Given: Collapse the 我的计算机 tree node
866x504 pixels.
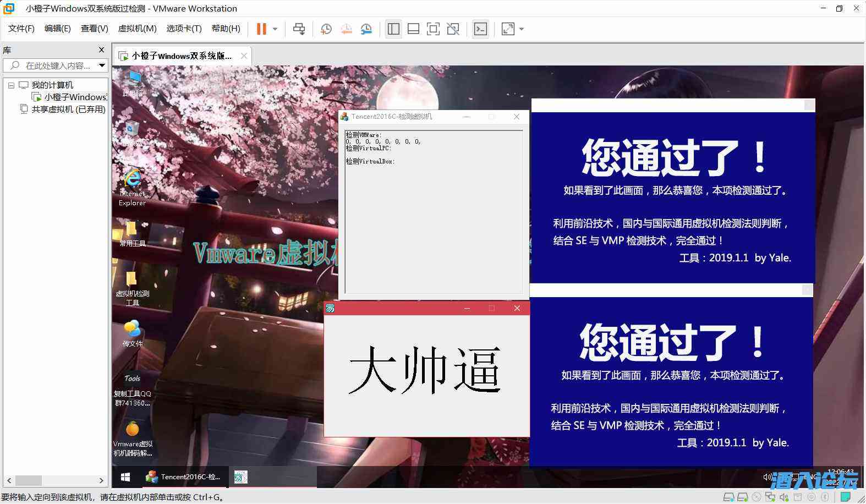Looking at the screenshot, I should pos(11,85).
